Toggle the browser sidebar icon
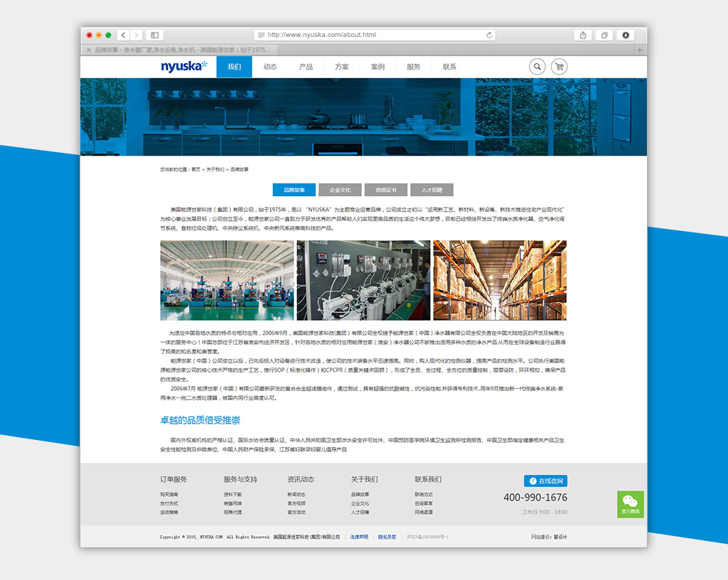The image size is (728, 580). coord(154,35)
